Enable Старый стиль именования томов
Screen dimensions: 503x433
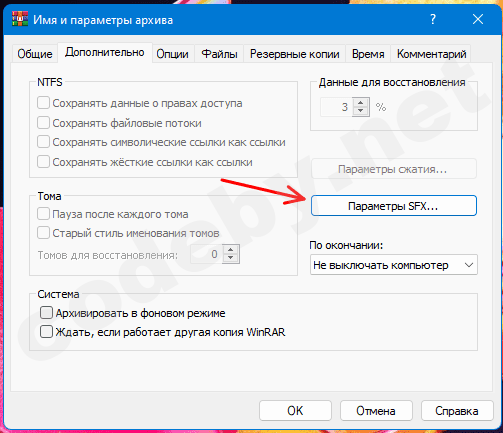point(44,233)
